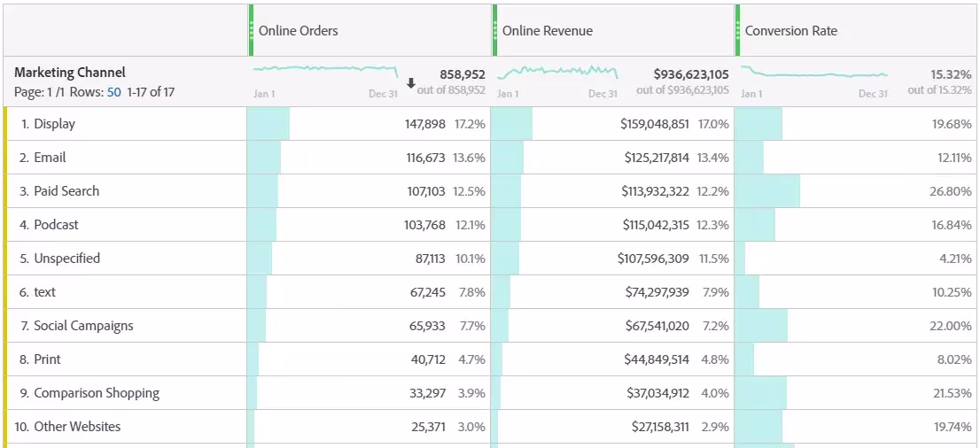This screenshot has width=980, height=448.
Task: Change the rows-per-page value 50
Action: point(113,92)
